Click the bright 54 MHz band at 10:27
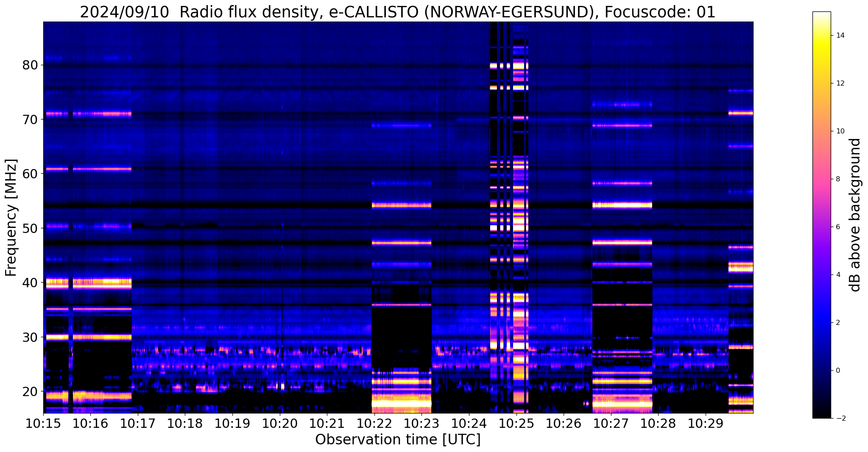868x452 pixels. click(622, 205)
